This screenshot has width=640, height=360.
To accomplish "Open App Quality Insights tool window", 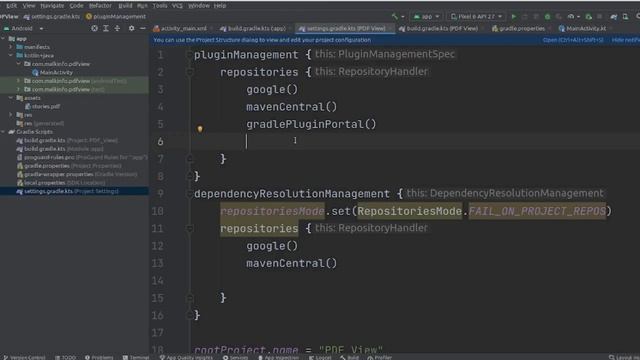I will click(x=187, y=357).
